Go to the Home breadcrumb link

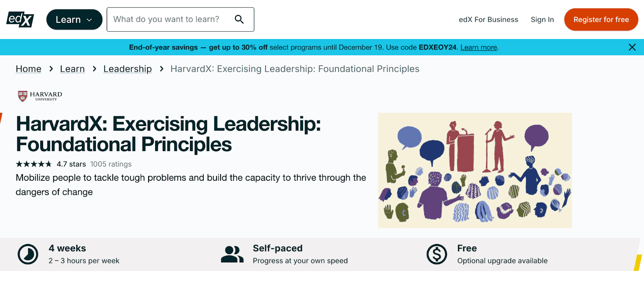(29, 69)
